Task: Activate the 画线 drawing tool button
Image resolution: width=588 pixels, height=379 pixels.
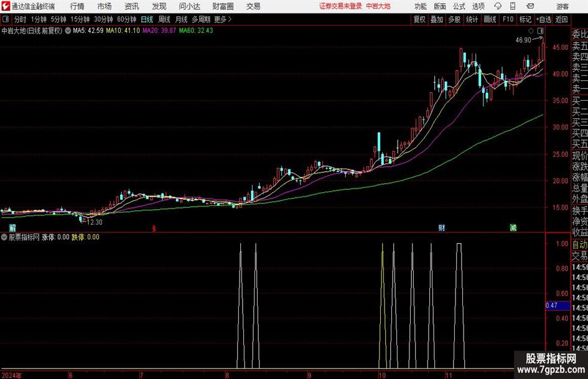Action: 490,19
